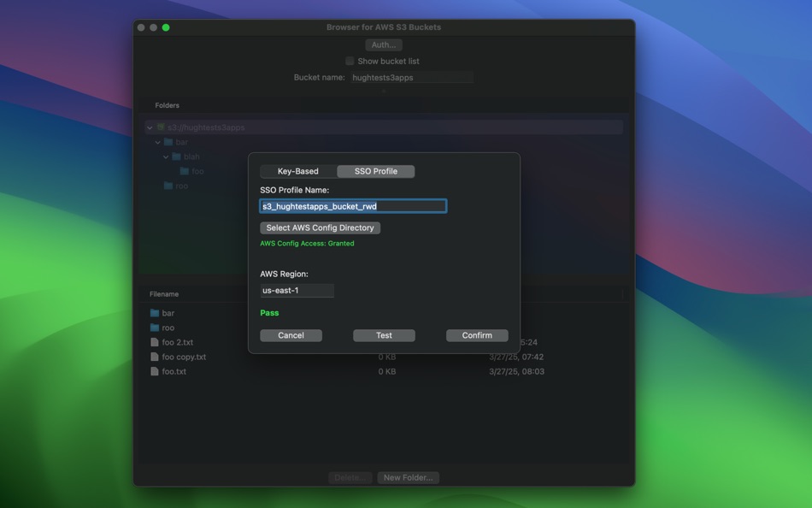Select the foo.txt filename
Viewport: 812px width, 508px height.
coord(174,371)
